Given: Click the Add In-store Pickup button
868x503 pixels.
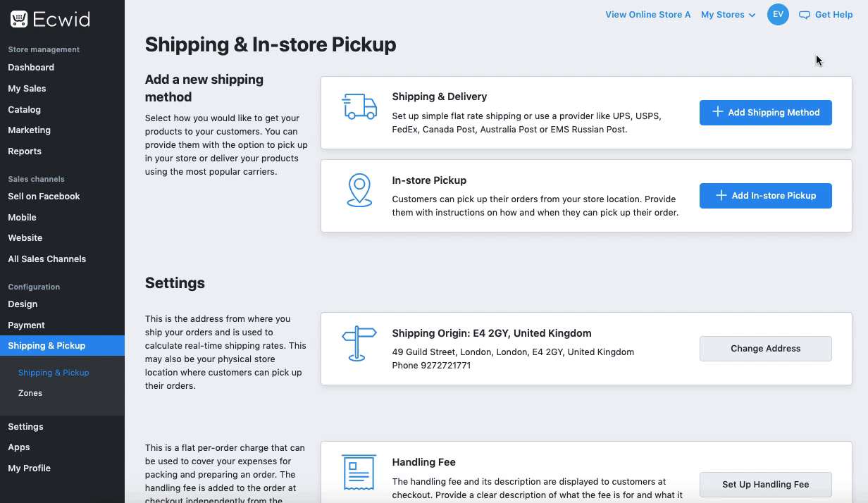Looking at the screenshot, I should point(765,196).
